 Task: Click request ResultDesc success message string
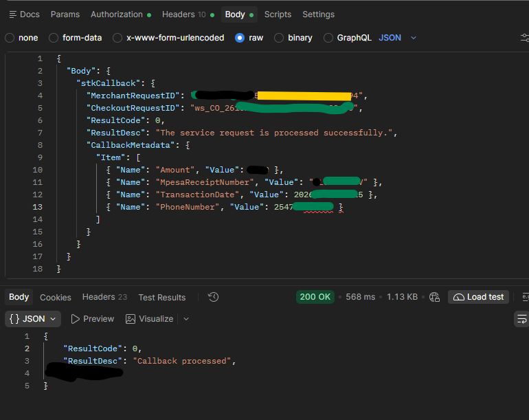(x=274, y=133)
